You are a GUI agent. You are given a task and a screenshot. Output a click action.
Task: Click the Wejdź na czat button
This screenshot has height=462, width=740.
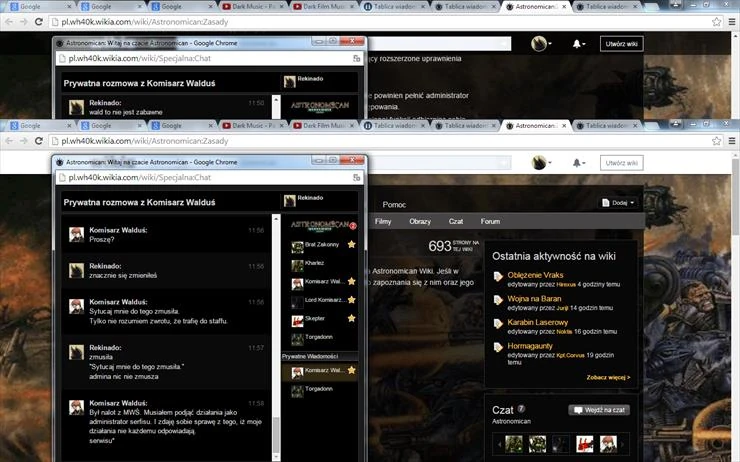pyautogui.click(x=599, y=410)
